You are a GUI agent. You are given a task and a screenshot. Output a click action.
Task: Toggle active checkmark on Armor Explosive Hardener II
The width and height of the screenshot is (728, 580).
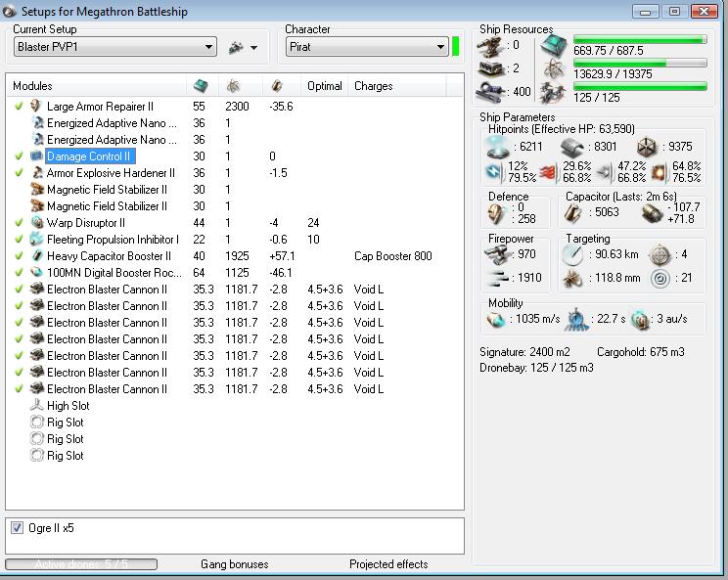pyautogui.click(x=19, y=172)
